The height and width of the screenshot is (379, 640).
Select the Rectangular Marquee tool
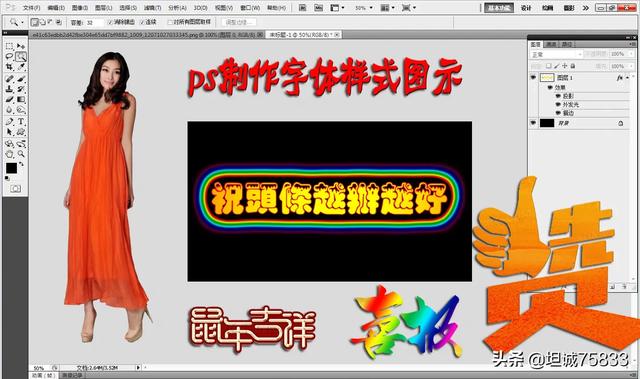[x=9, y=46]
